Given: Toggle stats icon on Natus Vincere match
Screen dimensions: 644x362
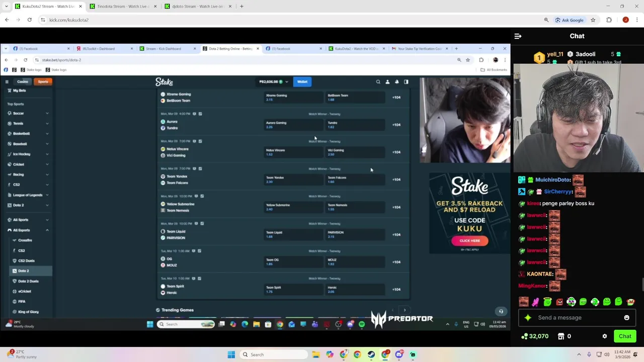Looking at the screenshot, I should (x=200, y=141).
